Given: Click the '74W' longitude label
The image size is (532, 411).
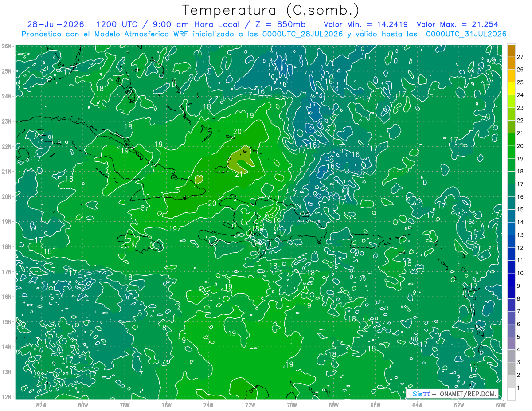Looking at the screenshot, I should pyautogui.click(x=208, y=405).
